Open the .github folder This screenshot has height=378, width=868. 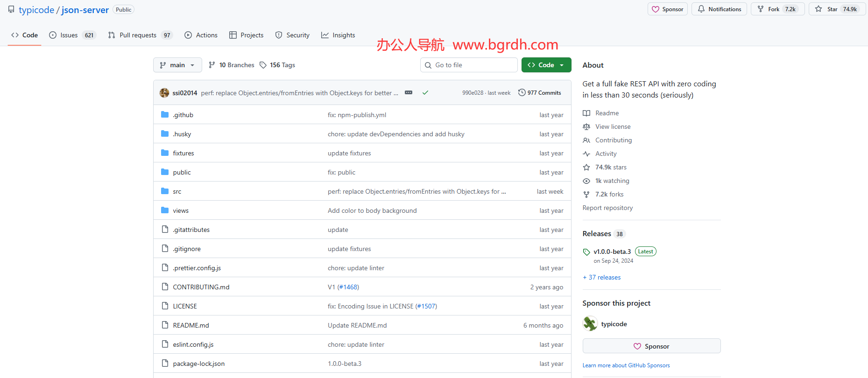click(x=183, y=115)
